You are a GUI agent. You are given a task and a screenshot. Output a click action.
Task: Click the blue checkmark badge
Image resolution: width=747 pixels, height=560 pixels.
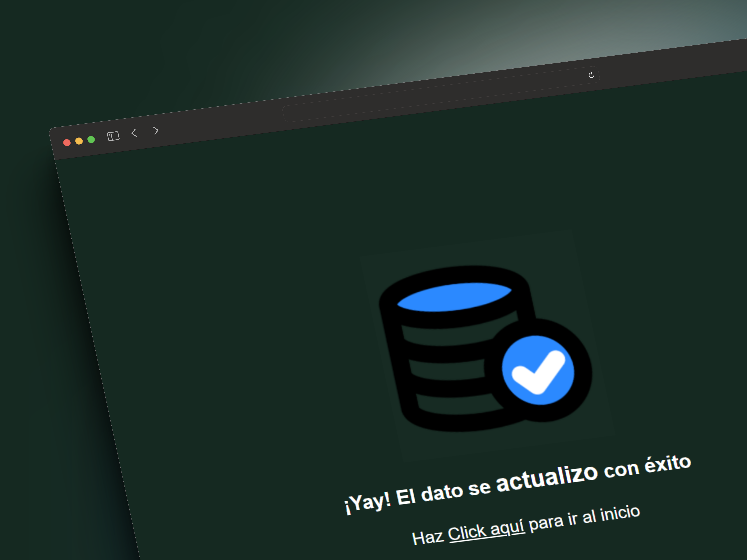pos(538,370)
